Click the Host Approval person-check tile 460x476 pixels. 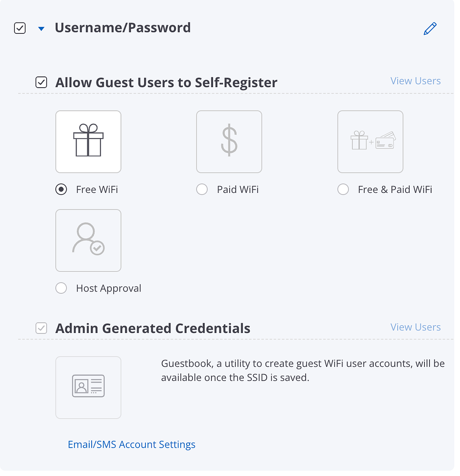click(x=88, y=240)
